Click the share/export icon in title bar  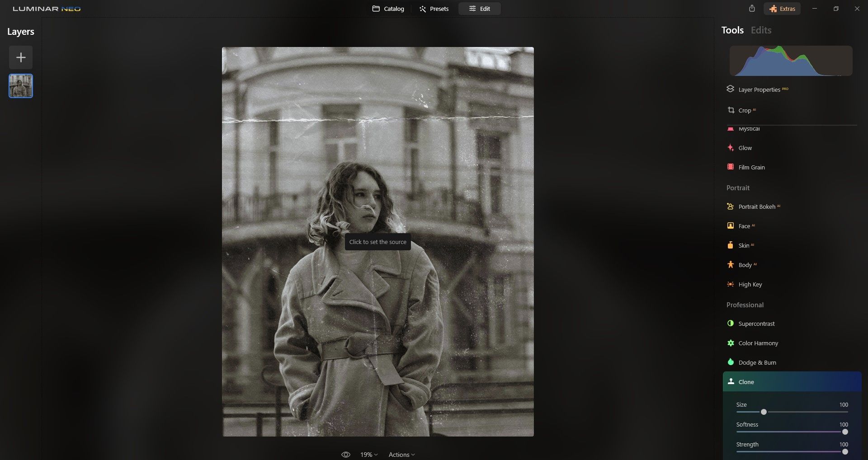coord(752,9)
